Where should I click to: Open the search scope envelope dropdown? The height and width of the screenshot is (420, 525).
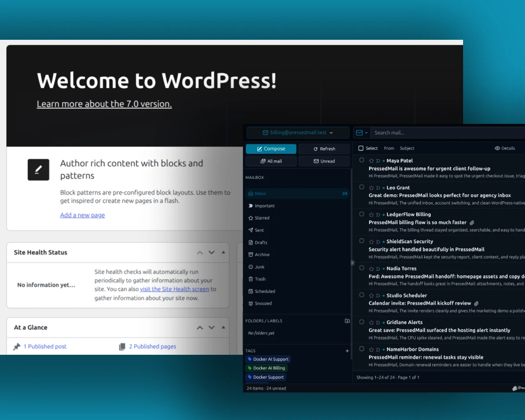point(362,132)
